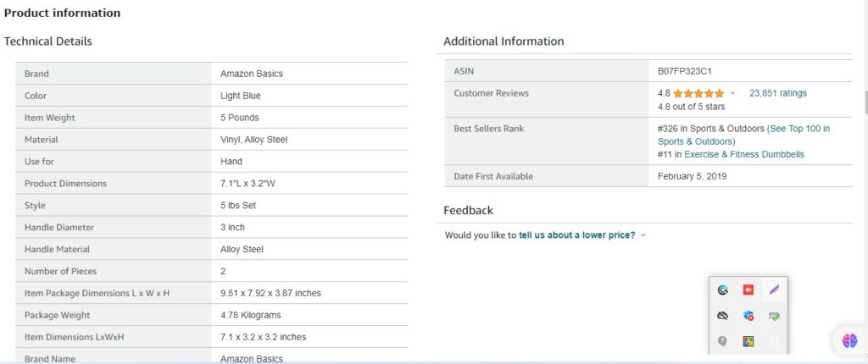
Task: Open the blue shield with red X icon
Action: (x=748, y=316)
